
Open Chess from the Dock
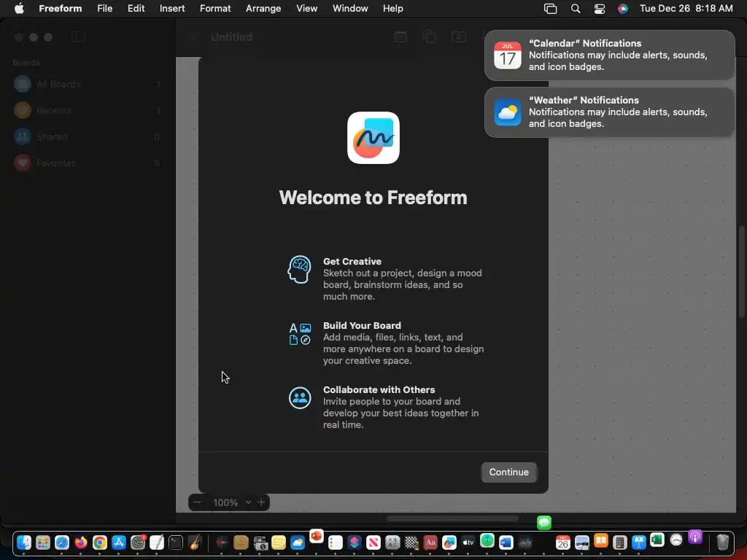[x=411, y=542]
